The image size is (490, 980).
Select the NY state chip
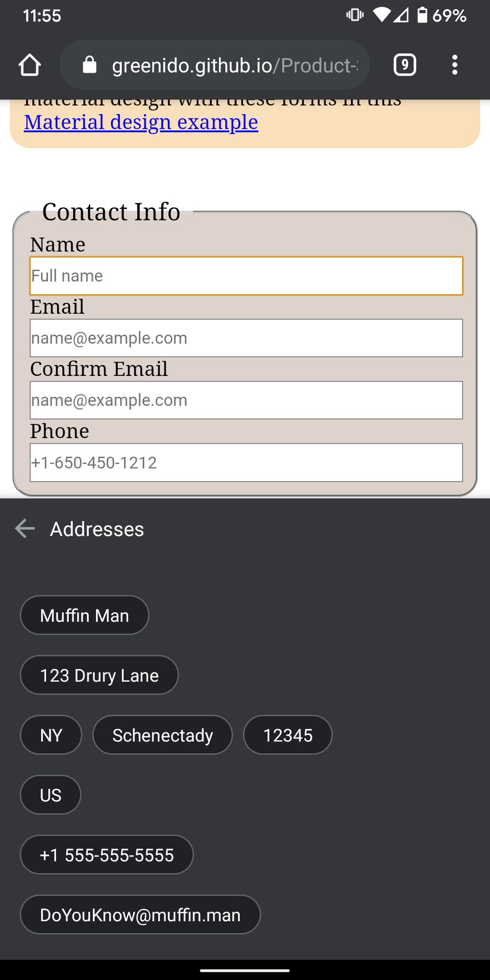(51, 735)
